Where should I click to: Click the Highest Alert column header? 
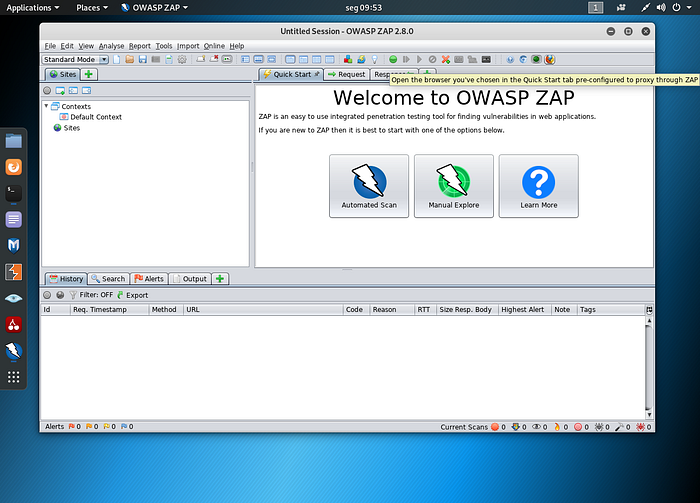[525, 309]
